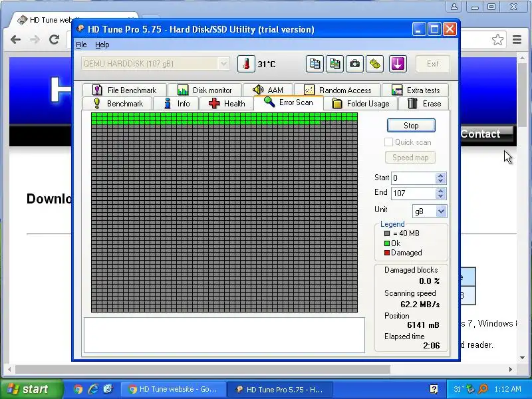Click the scan log text area
The image size is (532, 399).
click(x=224, y=335)
